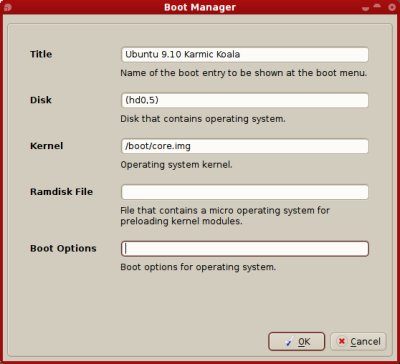
Task: Confirm with the OK button
Action: click(x=296, y=341)
